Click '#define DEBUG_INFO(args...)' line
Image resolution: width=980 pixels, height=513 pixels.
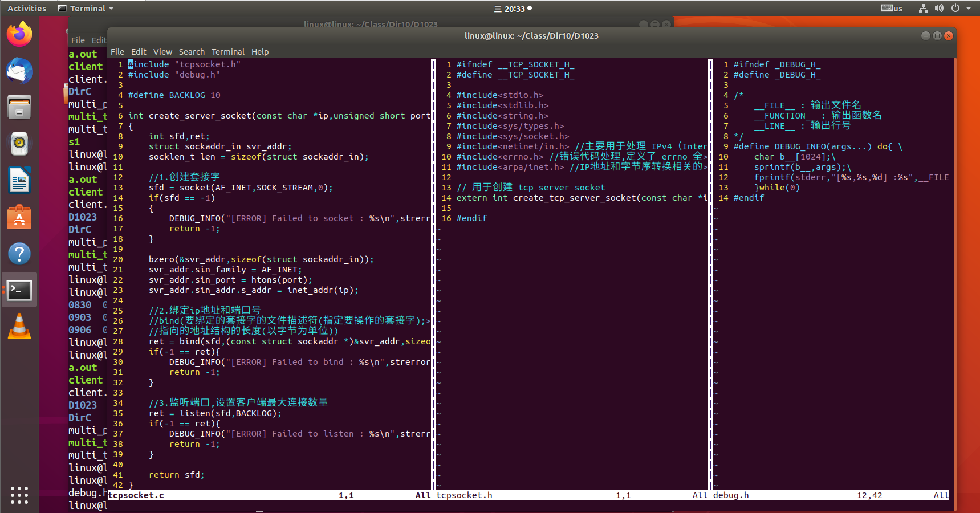tap(818, 146)
